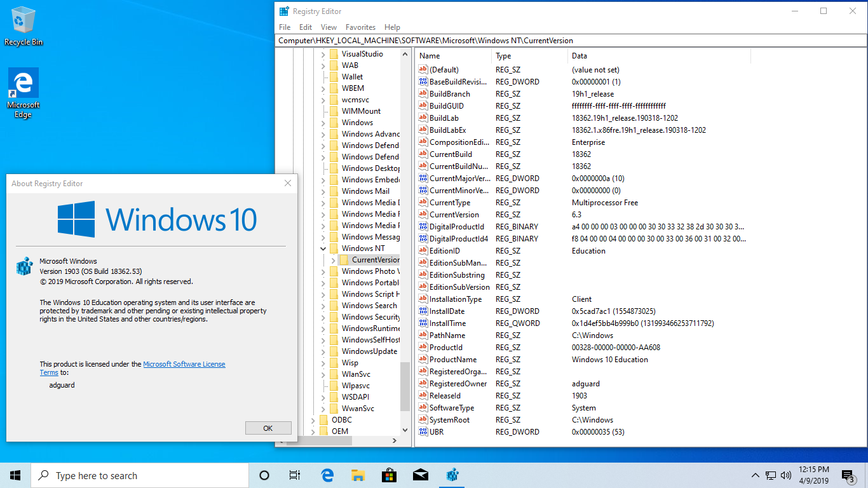
Task: Open the Recycle Bin desktop icon
Action: click(24, 26)
